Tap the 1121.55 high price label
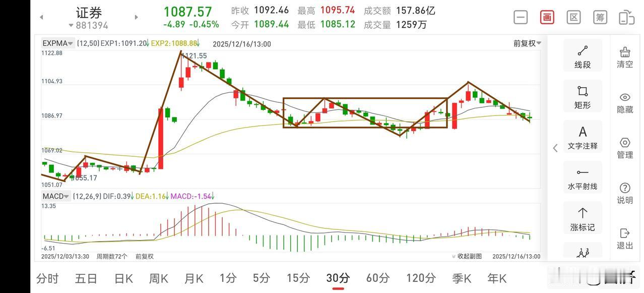The height and width of the screenshot is (293, 644). pos(195,56)
